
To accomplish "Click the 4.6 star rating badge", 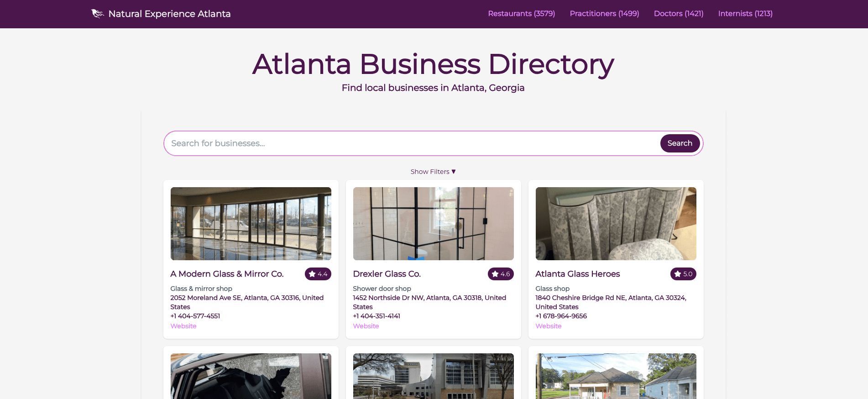I will [x=501, y=274].
